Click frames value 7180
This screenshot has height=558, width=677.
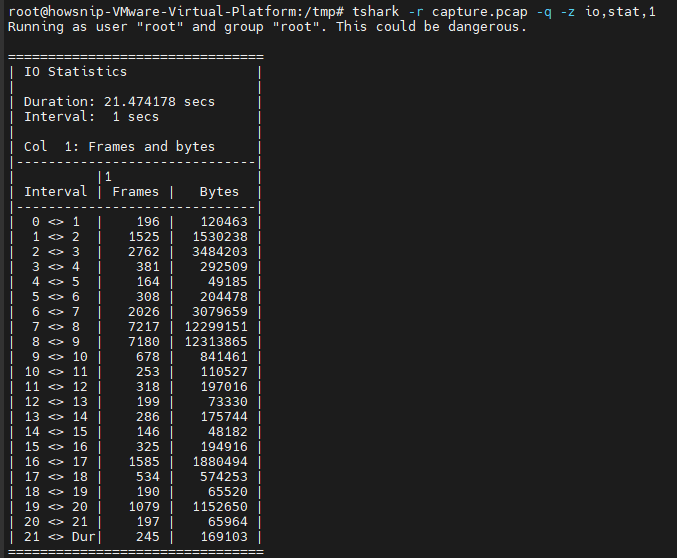tap(144, 342)
